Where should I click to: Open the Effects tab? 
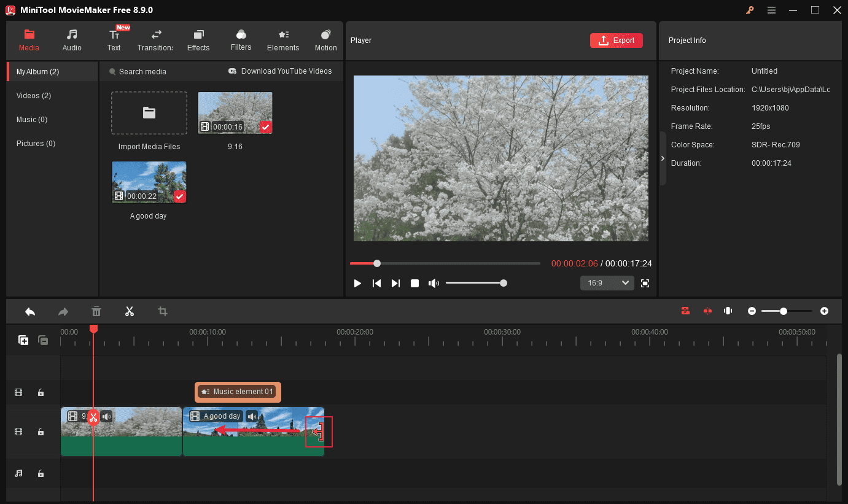click(x=198, y=41)
